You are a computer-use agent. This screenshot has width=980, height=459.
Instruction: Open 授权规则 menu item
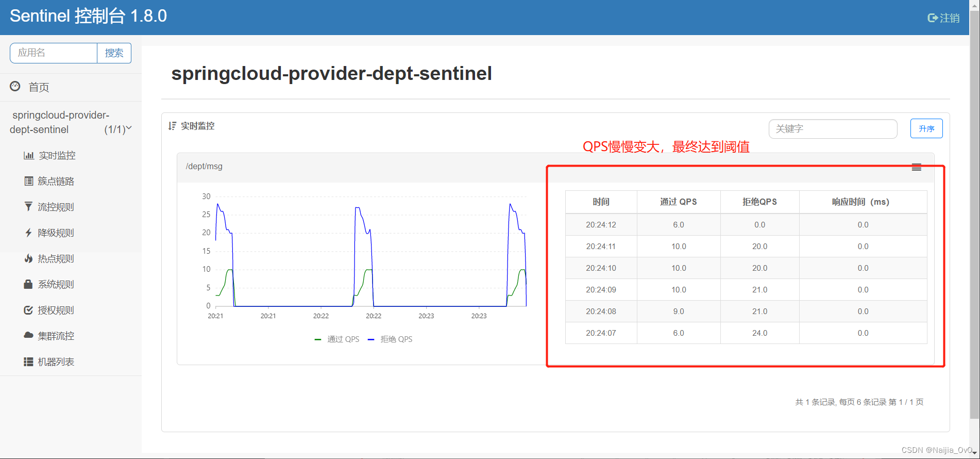[56, 310]
